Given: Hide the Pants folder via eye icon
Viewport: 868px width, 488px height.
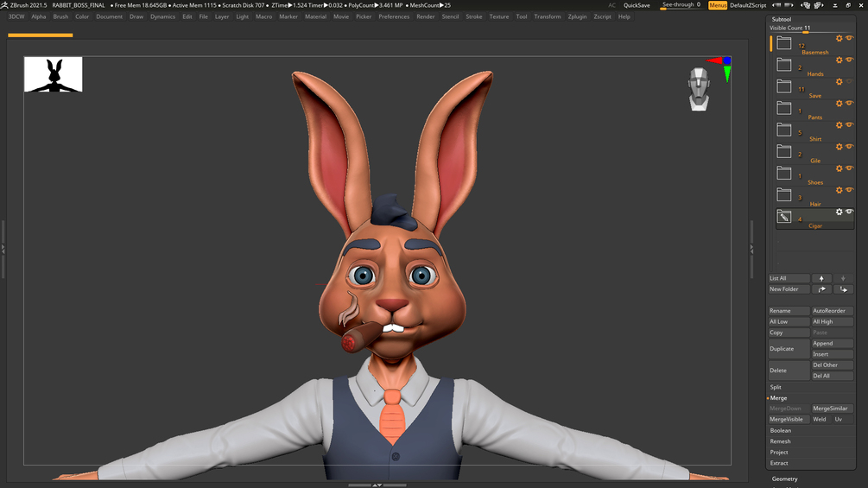Looking at the screenshot, I should [849, 103].
